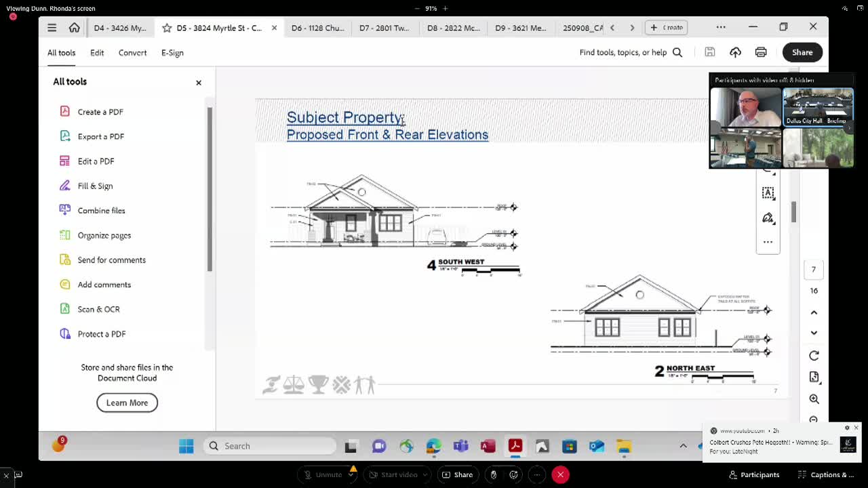Toggle Start video in the meeting bar
Screen dimensions: 868x488
[393, 474]
